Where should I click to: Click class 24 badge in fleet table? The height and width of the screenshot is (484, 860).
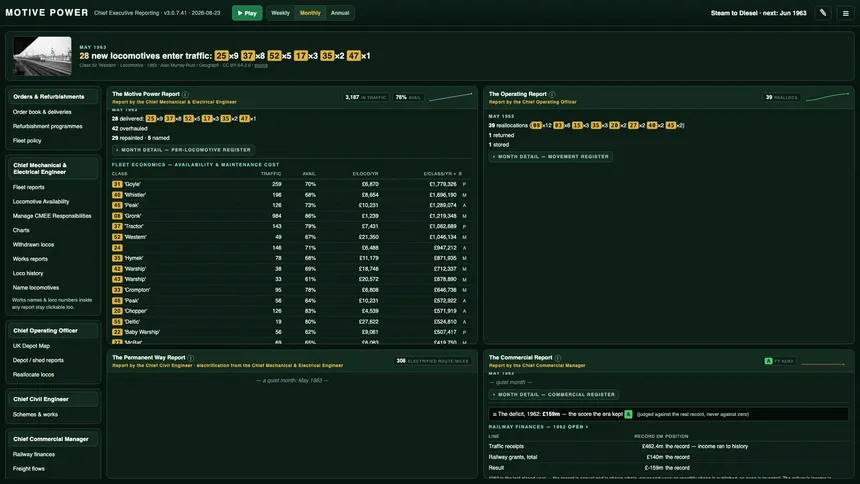coord(117,247)
